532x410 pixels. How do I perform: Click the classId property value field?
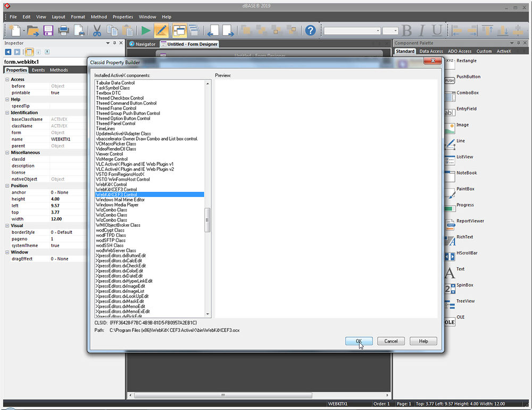click(x=68, y=159)
